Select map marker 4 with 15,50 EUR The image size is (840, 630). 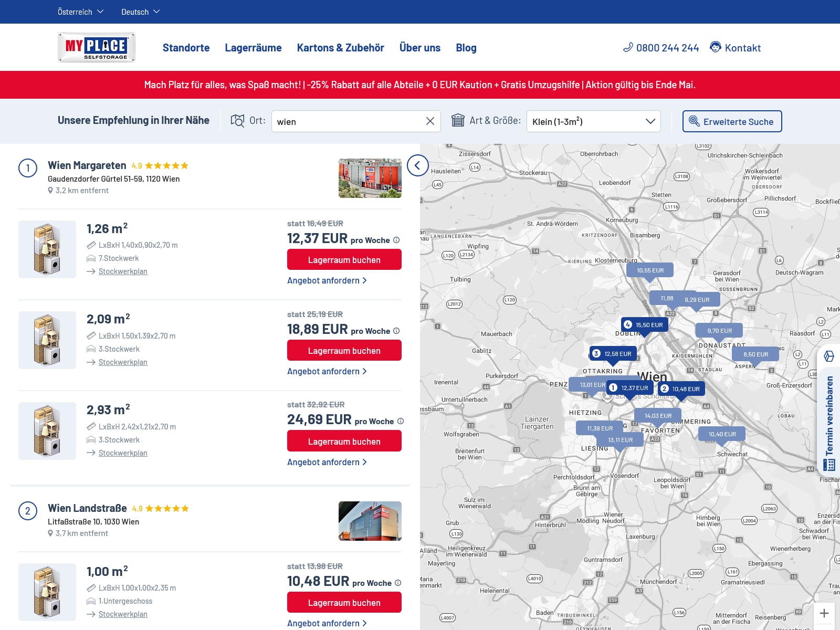[x=645, y=325]
